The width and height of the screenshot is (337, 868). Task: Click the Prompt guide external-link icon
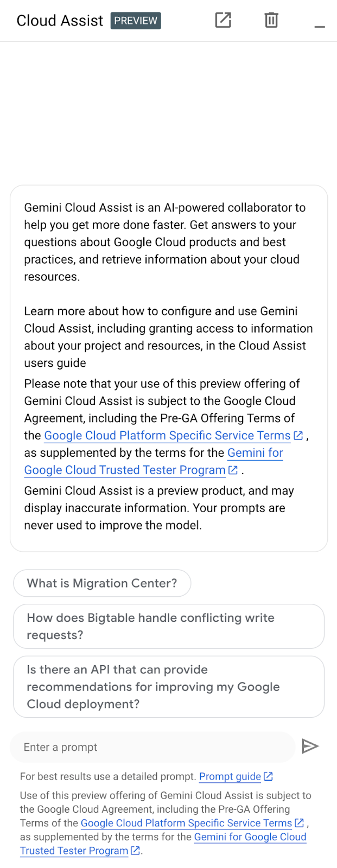[x=268, y=776]
